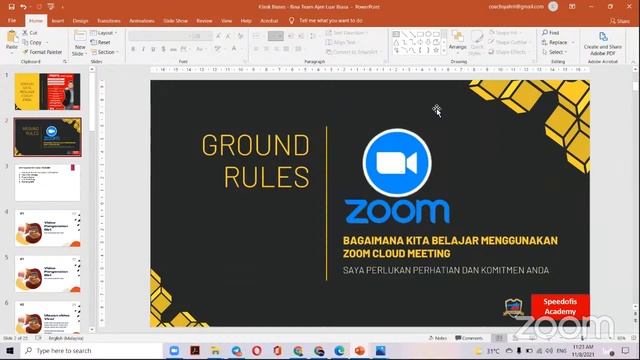Viewport: 640px width, 360px height.
Task: Activate the Format Painter
Action: pyautogui.click(x=42, y=52)
